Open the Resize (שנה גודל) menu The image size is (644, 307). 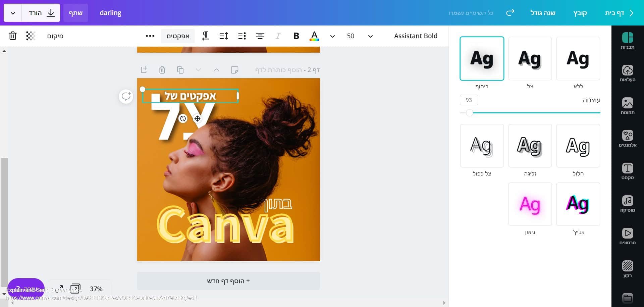click(543, 13)
